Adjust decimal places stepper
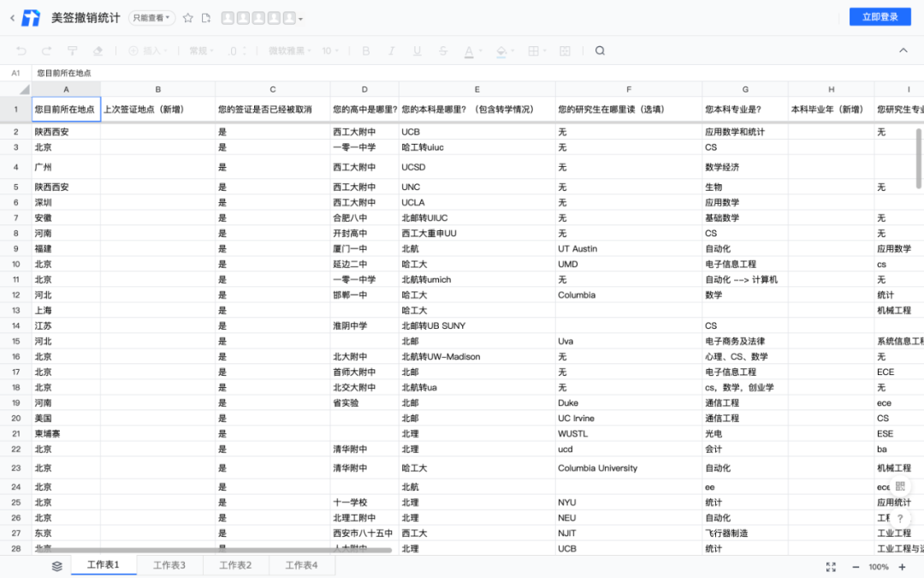The image size is (924, 578). pos(238,51)
